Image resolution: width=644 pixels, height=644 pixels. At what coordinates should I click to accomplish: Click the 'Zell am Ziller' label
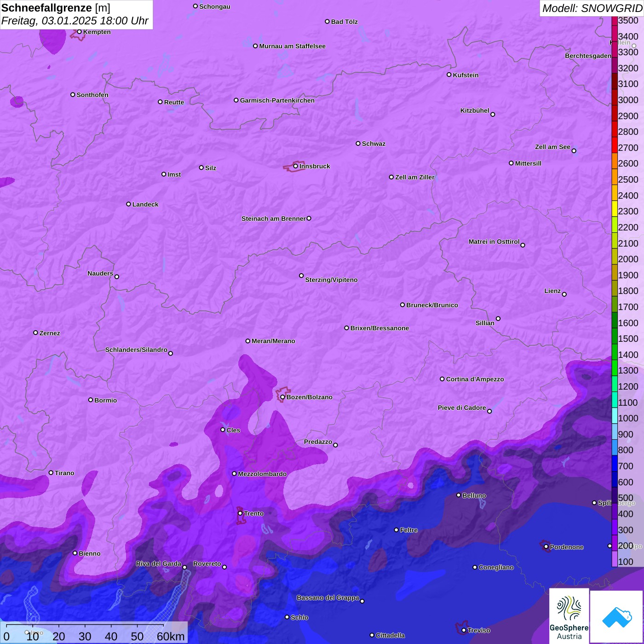coord(415,177)
